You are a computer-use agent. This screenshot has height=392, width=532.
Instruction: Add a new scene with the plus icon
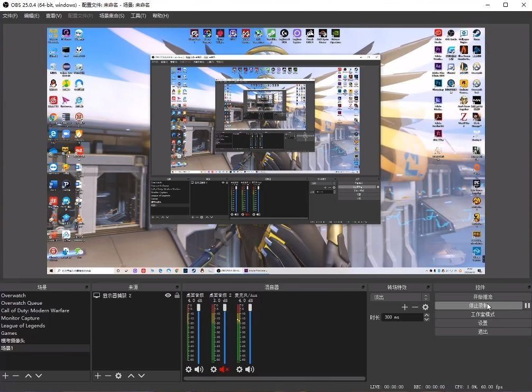point(5,376)
